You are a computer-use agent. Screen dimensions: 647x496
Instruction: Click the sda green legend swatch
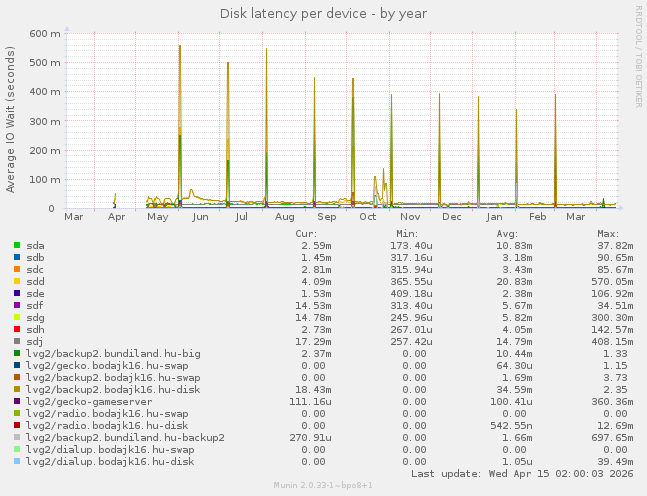[17, 245]
